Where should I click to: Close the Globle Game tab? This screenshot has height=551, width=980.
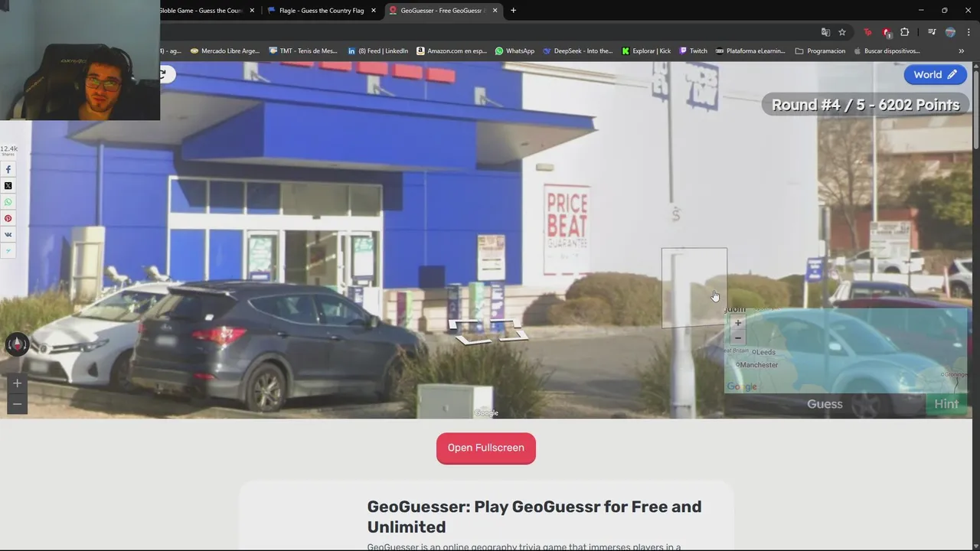(x=252, y=11)
